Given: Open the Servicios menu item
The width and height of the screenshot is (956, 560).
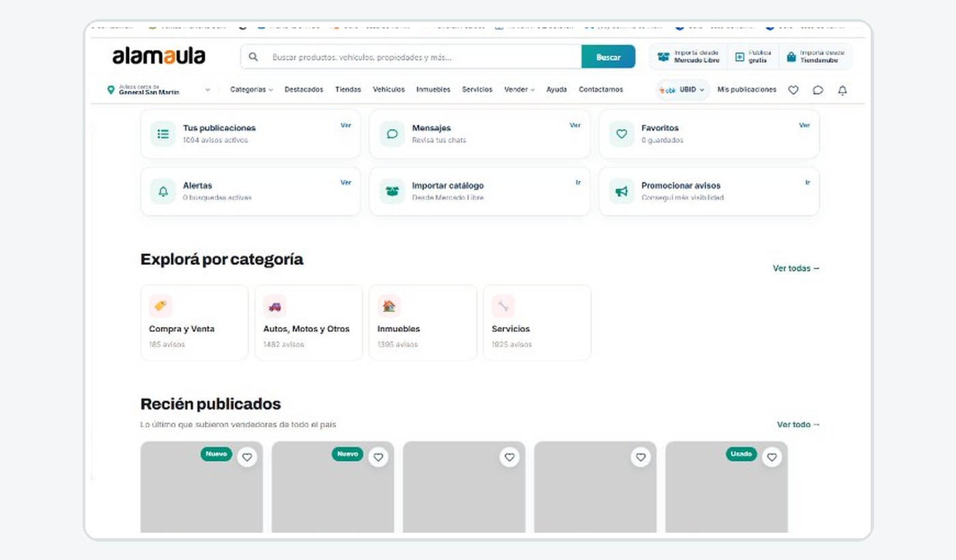Looking at the screenshot, I should click(x=477, y=89).
